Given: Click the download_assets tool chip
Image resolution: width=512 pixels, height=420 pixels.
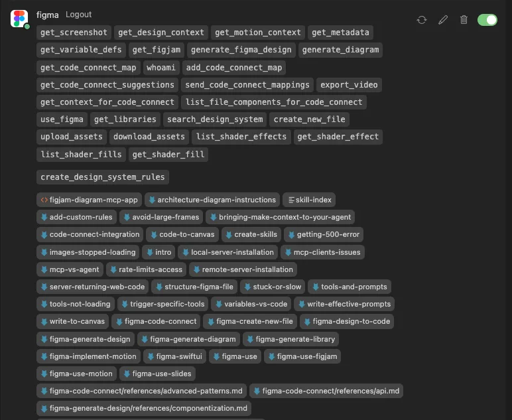Looking at the screenshot, I should click(x=149, y=137).
